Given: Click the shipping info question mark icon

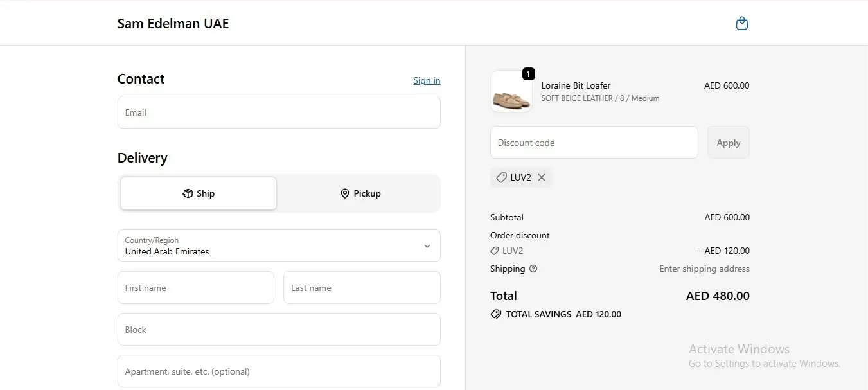Looking at the screenshot, I should (533, 269).
